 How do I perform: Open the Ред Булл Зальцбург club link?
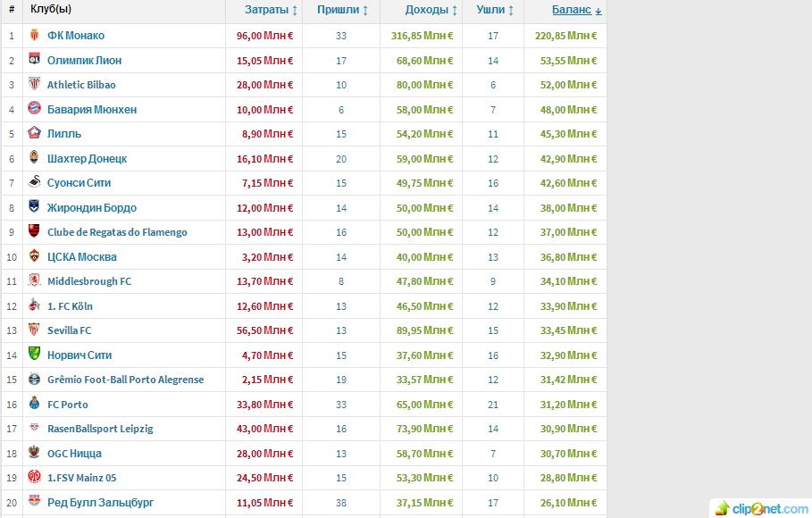tap(100, 503)
